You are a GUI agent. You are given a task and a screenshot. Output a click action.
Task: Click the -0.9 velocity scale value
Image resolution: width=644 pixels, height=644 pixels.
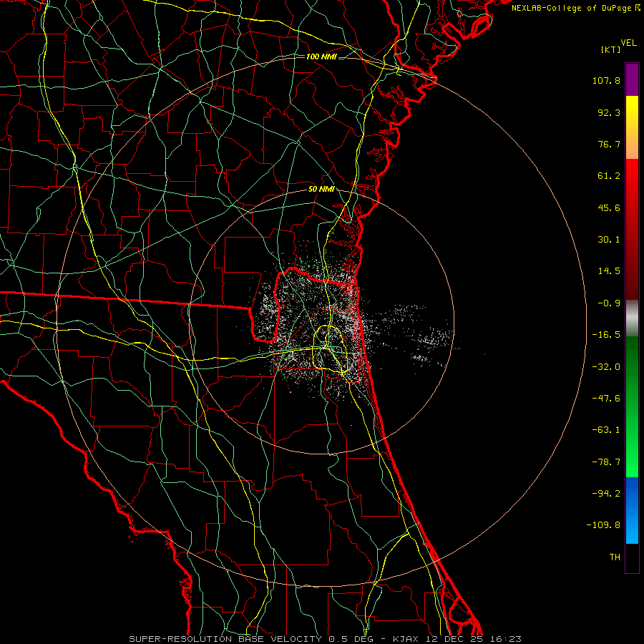[609, 303]
